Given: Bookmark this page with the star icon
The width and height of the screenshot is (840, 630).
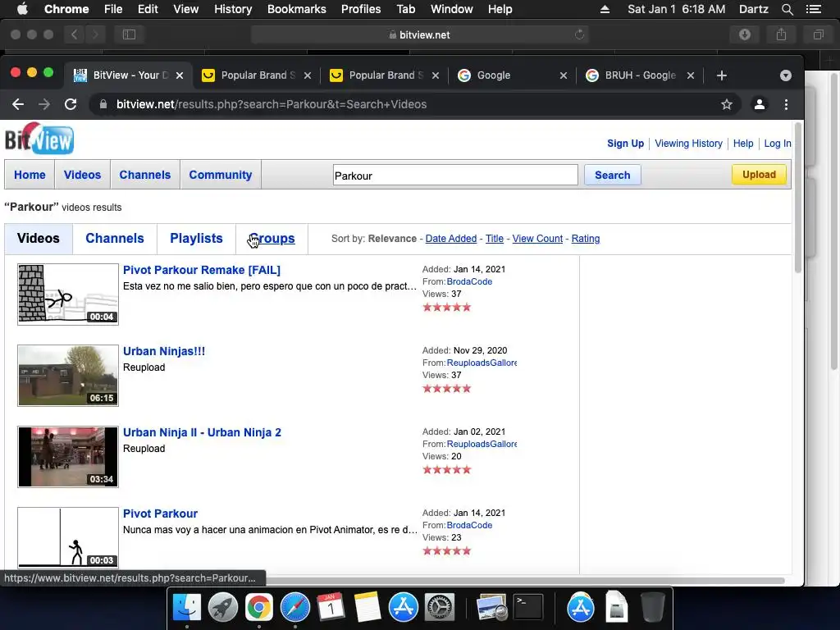Looking at the screenshot, I should (x=727, y=104).
